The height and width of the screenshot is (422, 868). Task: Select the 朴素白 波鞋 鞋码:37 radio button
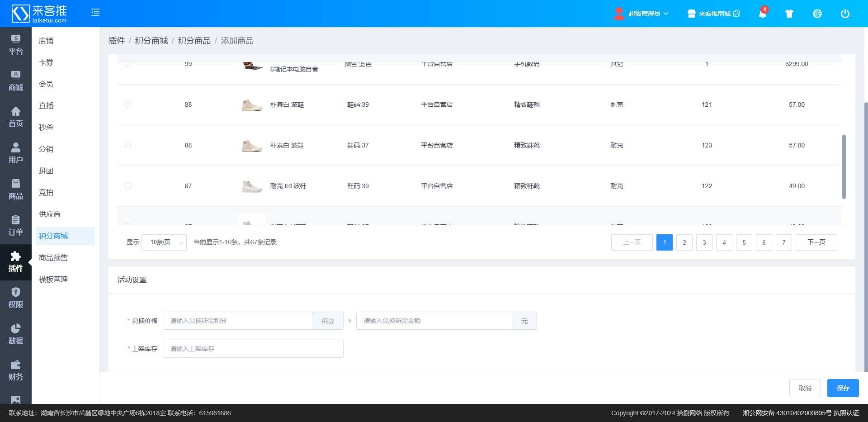coord(128,145)
